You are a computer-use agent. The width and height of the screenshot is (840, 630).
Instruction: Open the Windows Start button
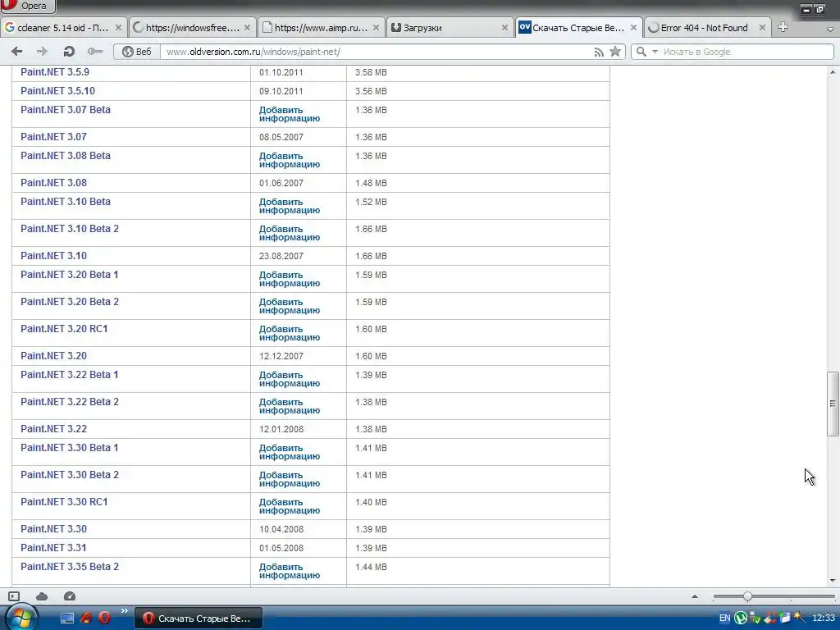pyautogui.click(x=21, y=618)
